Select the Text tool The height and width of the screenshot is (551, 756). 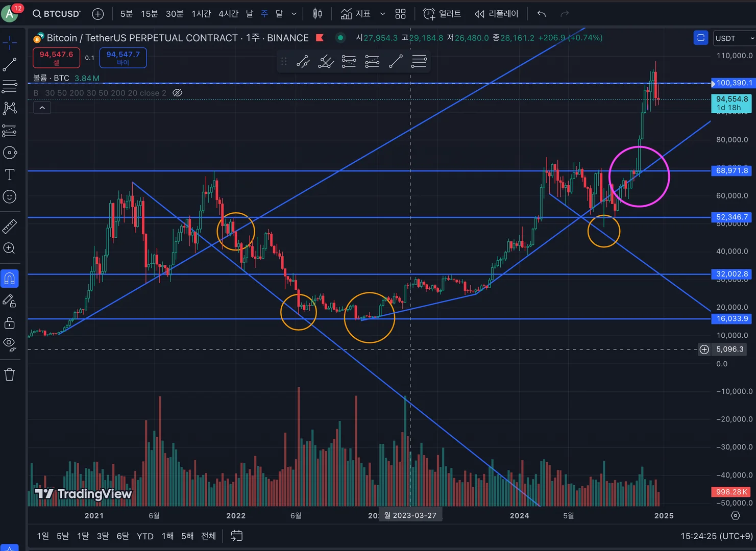[x=10, y=175]
